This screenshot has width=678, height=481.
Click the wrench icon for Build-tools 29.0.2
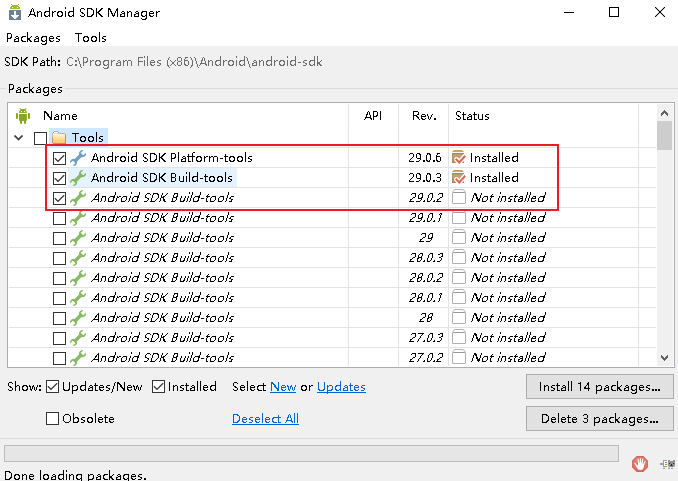click(x=78, y=198)
